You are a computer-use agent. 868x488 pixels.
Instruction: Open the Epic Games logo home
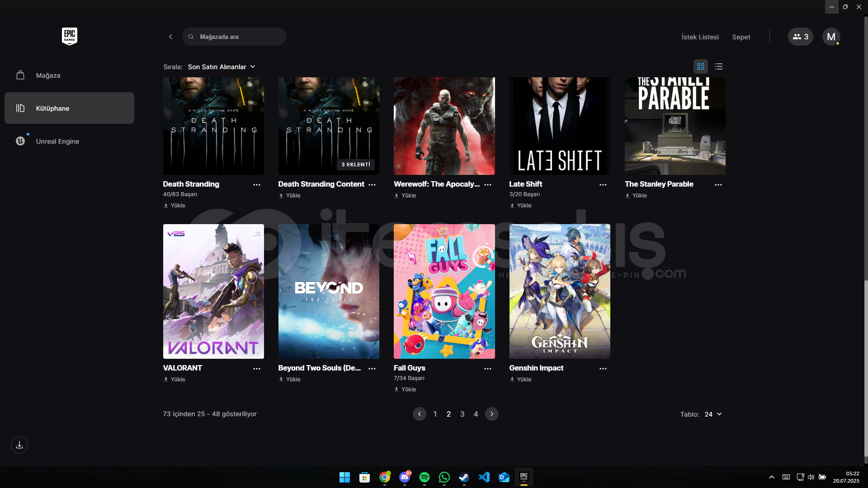(x=70, y=36)
